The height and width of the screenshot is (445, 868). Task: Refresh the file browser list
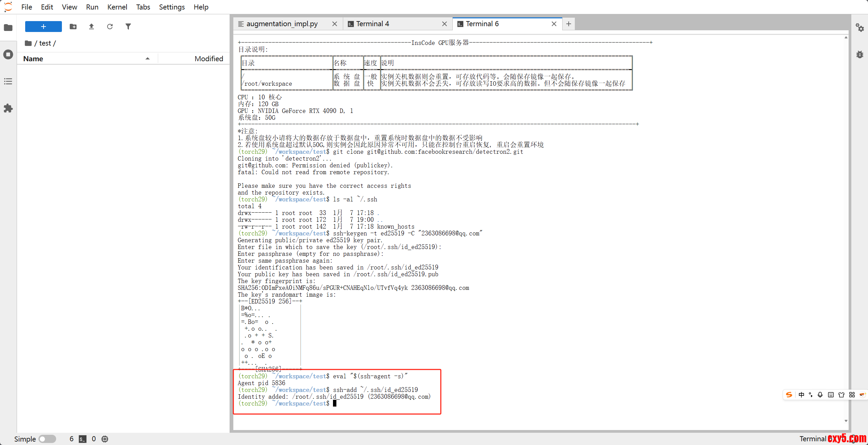[x=110, y=27]
